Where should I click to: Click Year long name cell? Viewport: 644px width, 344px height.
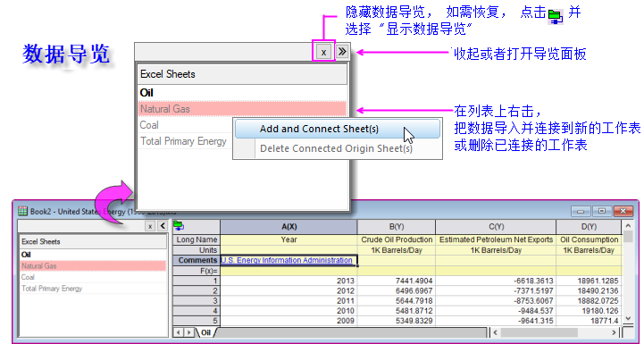pyautogui.click(x=289, y=239)
